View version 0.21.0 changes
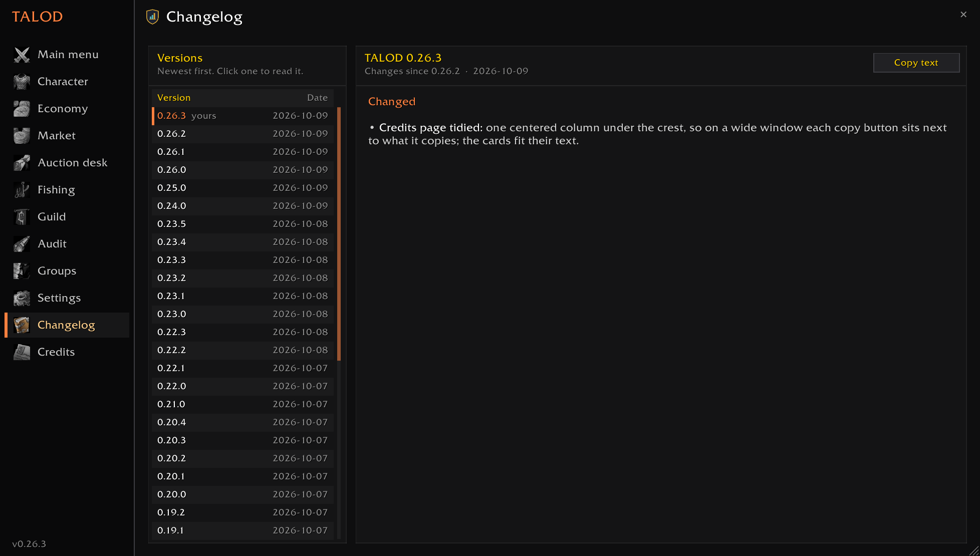Screen dimensions: 980x556 tap(243, 404)
